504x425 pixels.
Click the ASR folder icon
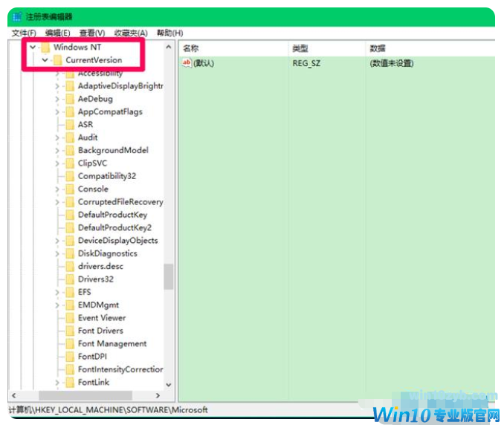(x=70, y=125)
